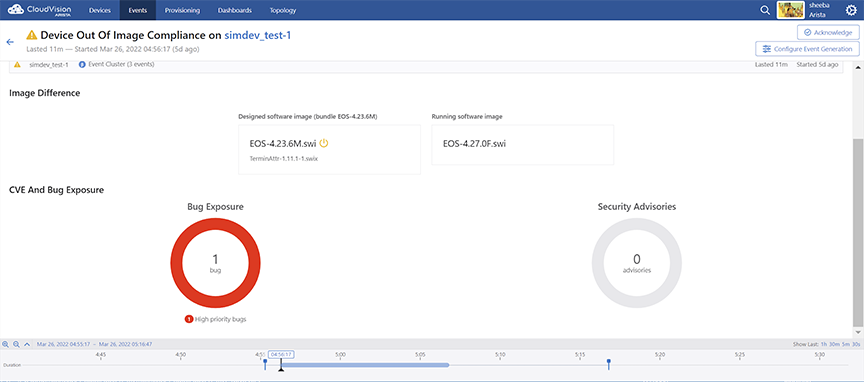Click user avatar thumbnail sheeba
The height and width of the screenshot is (382, 864).
point(790,10)
